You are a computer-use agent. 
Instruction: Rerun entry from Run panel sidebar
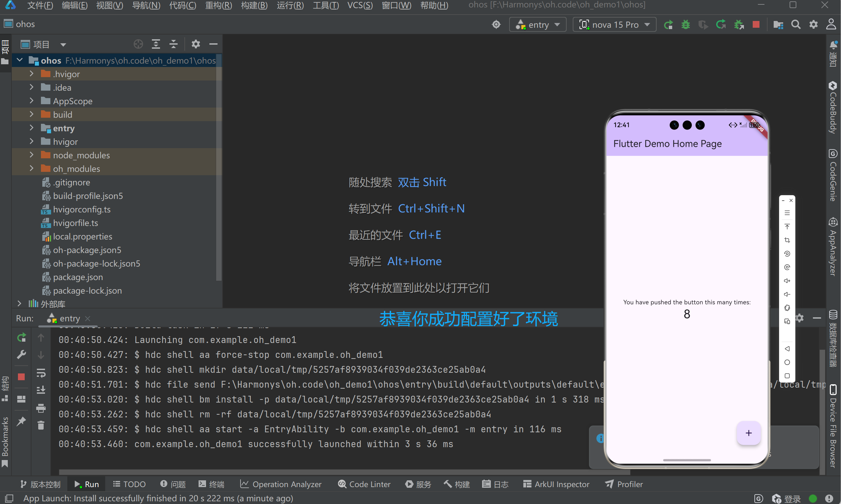pos(21,338)
